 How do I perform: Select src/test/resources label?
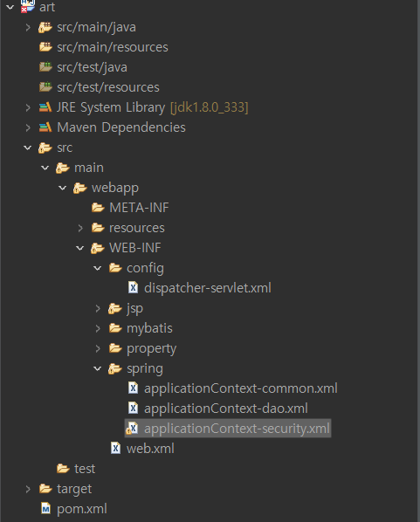[108, 87]
